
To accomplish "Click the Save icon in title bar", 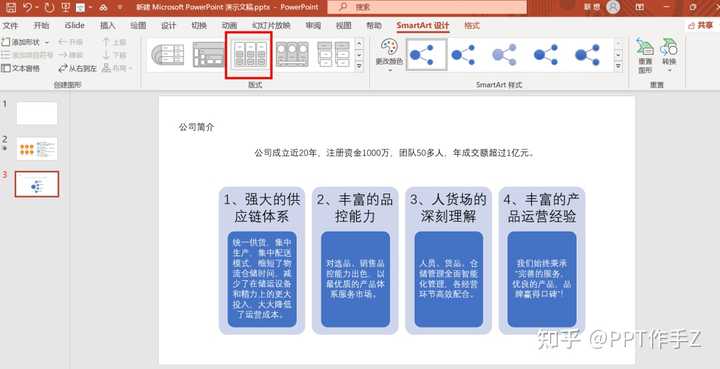I will pyautogui.click(x=11, y=7).
